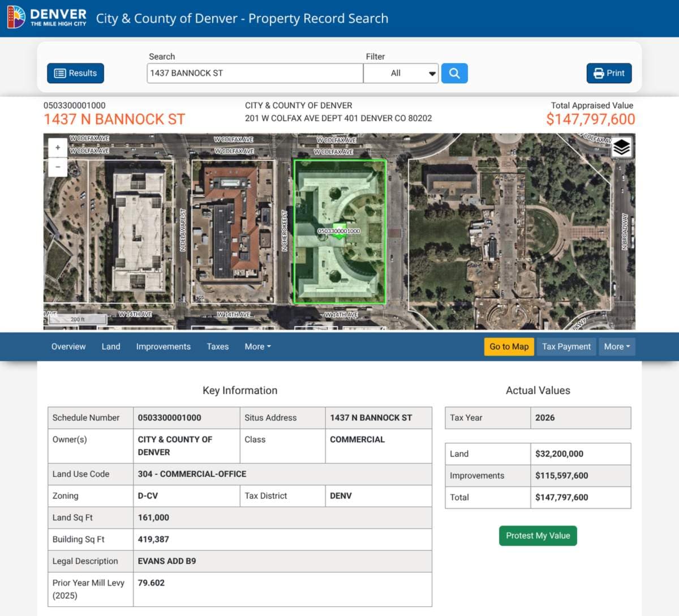This screenshot has width=679, height=616.
Task: Select schedule number 0503300001000 in table
Action: 170,418
